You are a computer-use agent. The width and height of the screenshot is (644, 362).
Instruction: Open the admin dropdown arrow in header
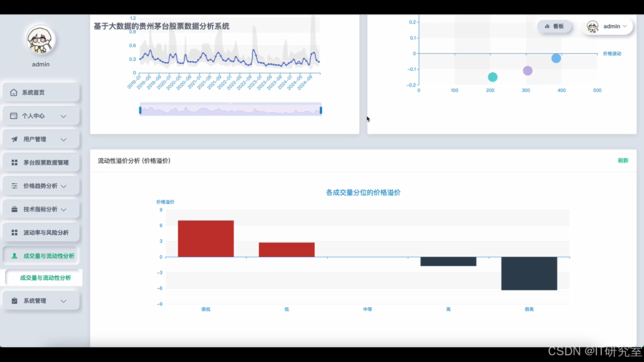pyautogui.click(x=625, y=26)
